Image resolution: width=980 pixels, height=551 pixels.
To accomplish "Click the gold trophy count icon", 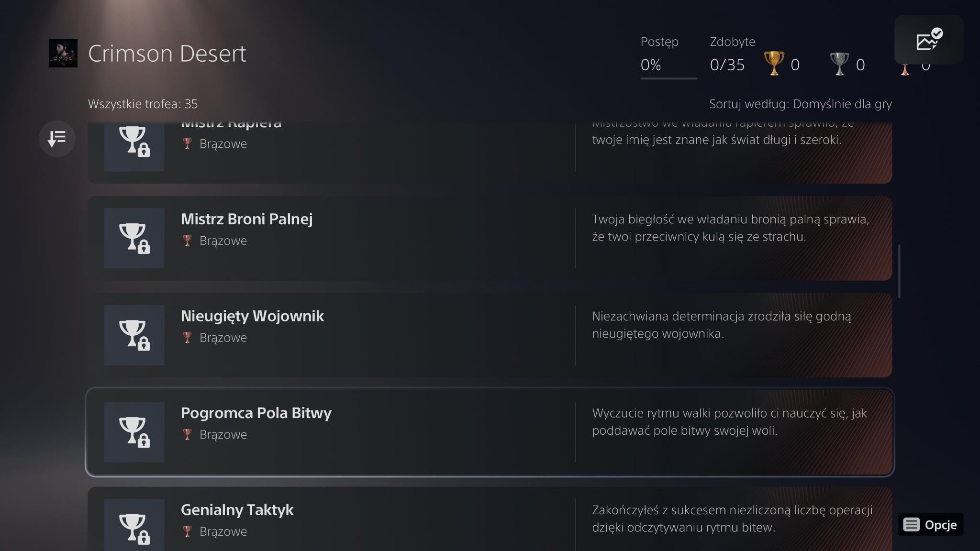I will (774, 64).
